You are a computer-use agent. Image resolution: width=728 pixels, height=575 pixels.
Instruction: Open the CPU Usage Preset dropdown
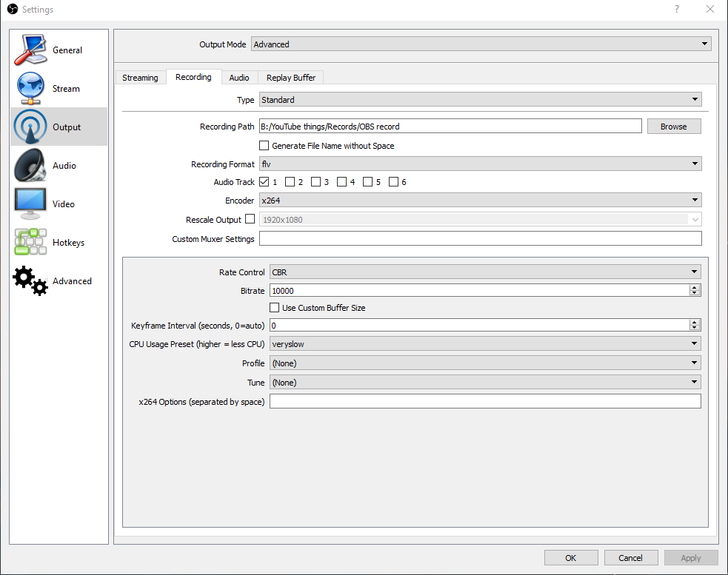[x=485, y=344]
